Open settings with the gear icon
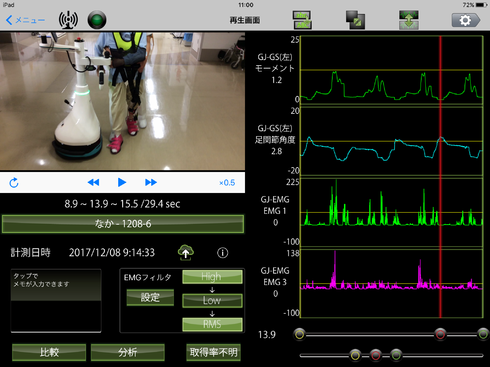Viewport: 490px width, 367px height. [x=466, y=20]
